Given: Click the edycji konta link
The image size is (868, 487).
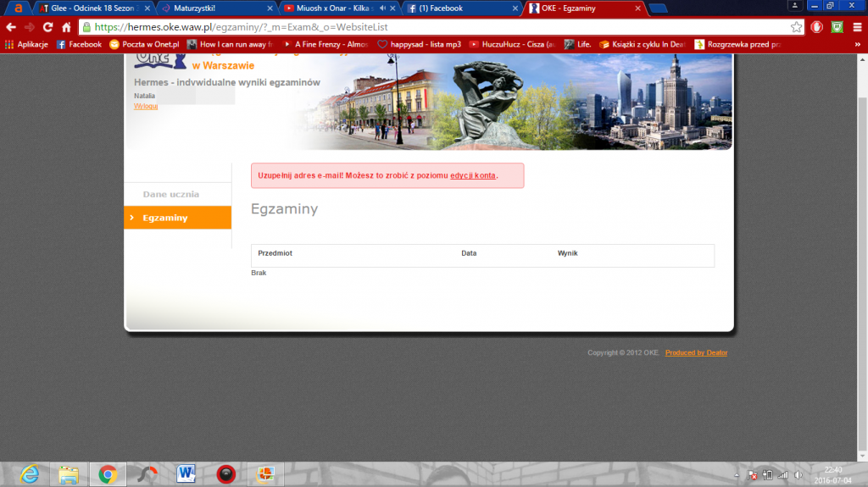Looking at the screenshot, I should coord(473,175).
